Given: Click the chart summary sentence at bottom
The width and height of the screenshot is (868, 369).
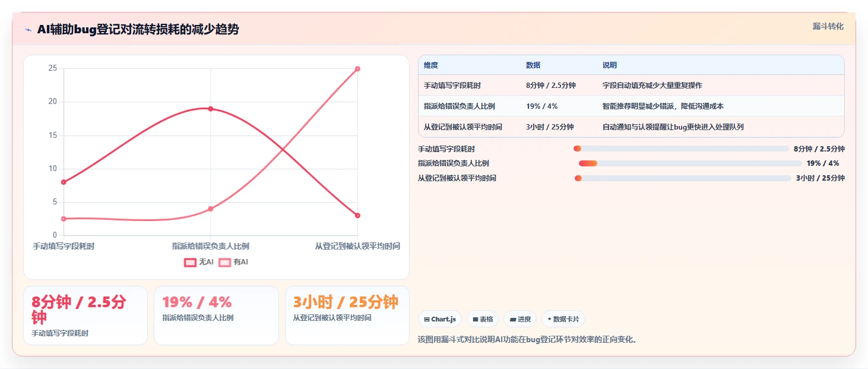Looking at the screenshot, I should (527, 340).
